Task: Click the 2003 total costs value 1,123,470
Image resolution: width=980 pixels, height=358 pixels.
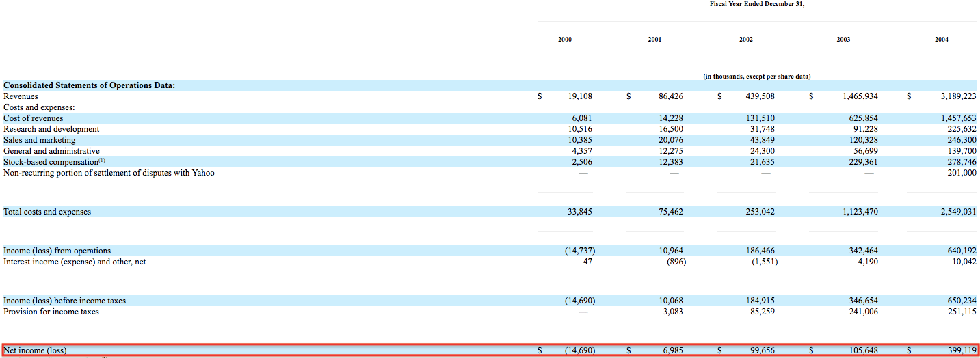Action: point(860,212)
